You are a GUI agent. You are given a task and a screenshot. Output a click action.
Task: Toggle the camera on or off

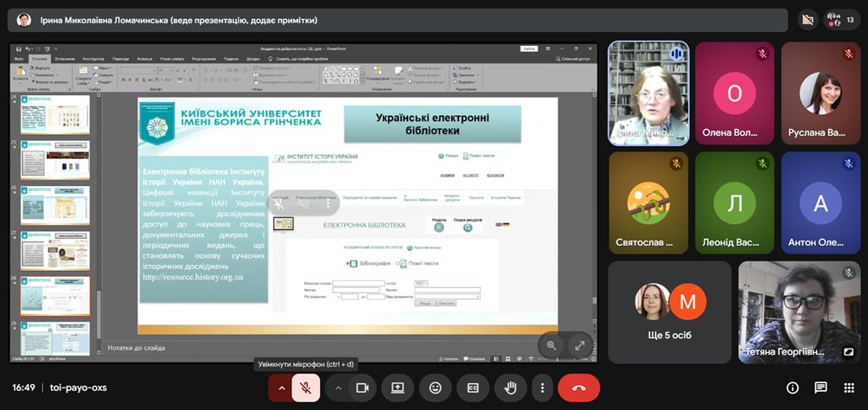[362, 388]
